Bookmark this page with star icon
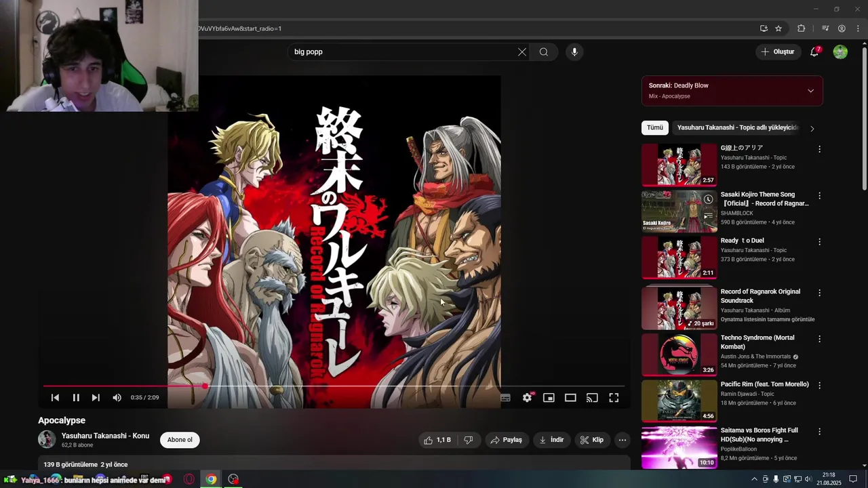The image size is (868, 488). click(x=778, y=28)
